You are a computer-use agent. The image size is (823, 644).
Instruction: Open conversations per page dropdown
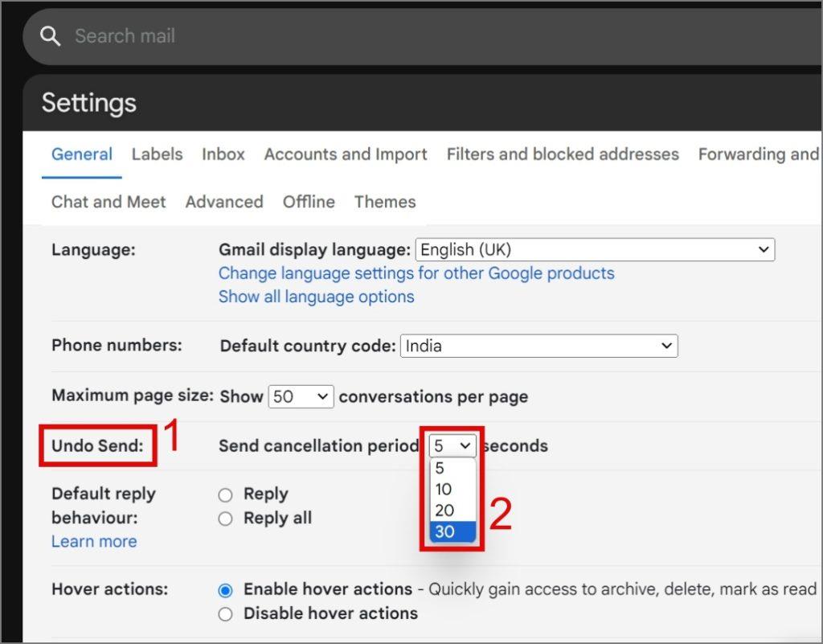coord(301,397)
